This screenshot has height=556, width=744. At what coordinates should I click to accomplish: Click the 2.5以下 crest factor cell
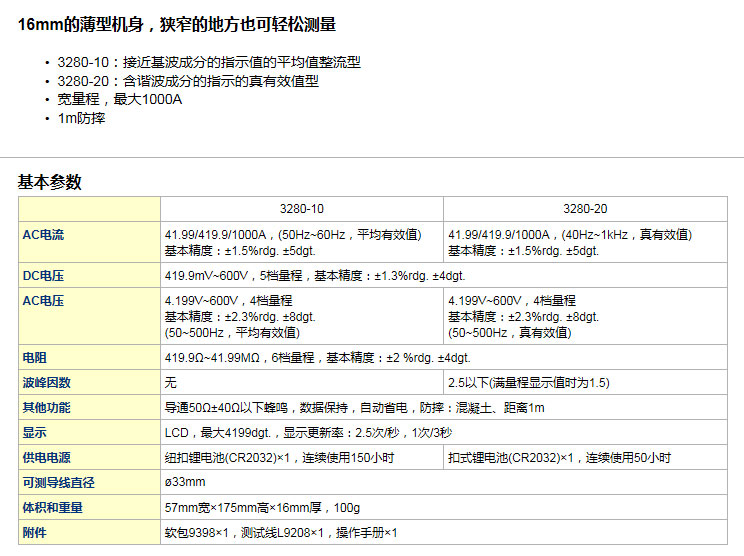coord(529,383)
